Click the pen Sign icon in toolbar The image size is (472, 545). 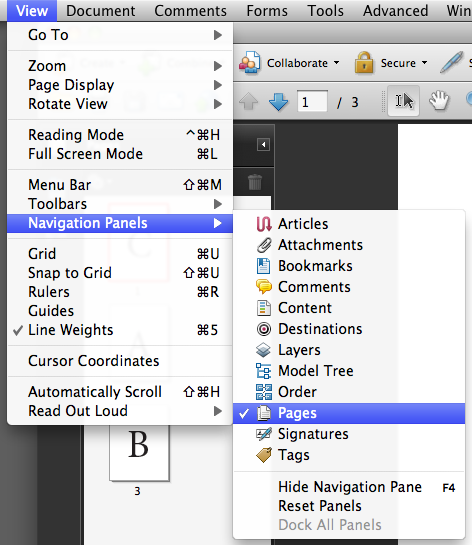(x=451, y=63)
